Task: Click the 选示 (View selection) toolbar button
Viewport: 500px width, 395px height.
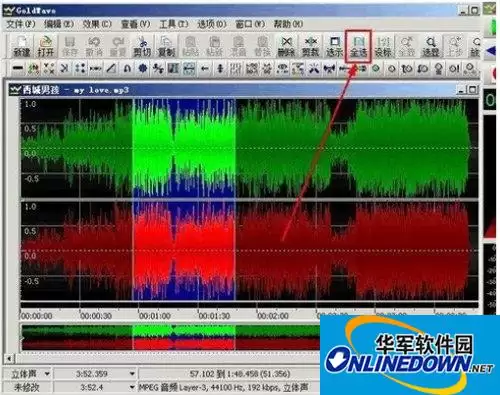Action: (334, 46)
